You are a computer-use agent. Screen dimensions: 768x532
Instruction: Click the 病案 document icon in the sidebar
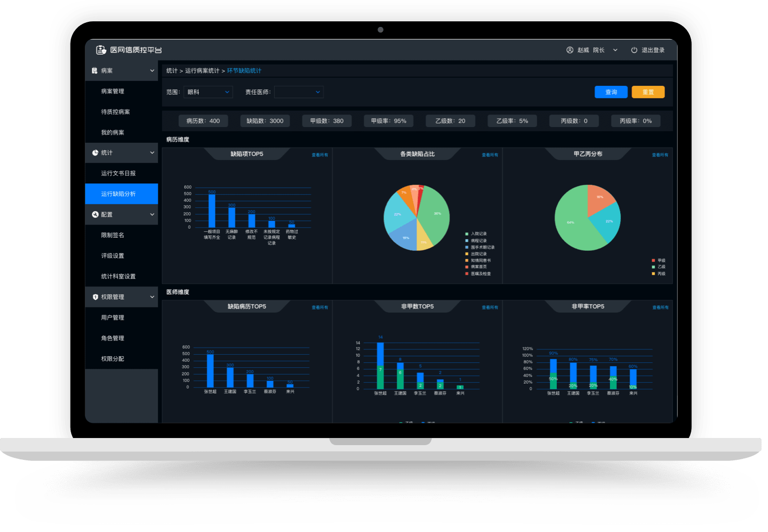click(94, 71)
